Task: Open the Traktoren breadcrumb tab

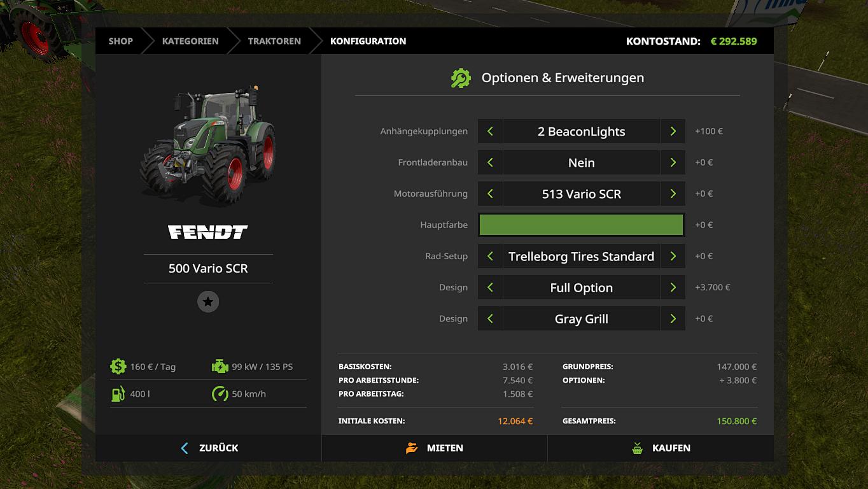Action: coord(274,41)
